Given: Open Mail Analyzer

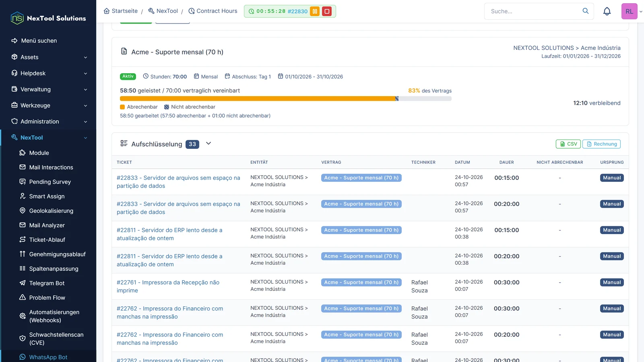Looking at the screenshot, I should 47,225.
